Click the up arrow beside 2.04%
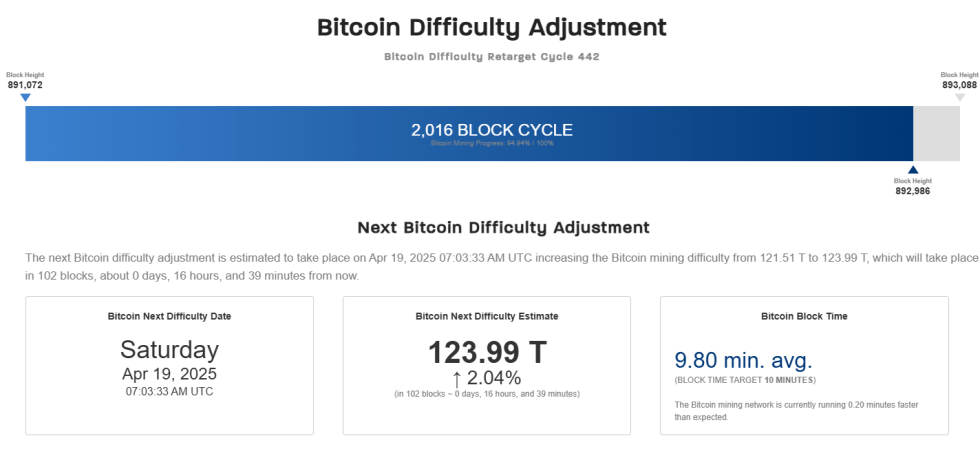 coord(457,378)
